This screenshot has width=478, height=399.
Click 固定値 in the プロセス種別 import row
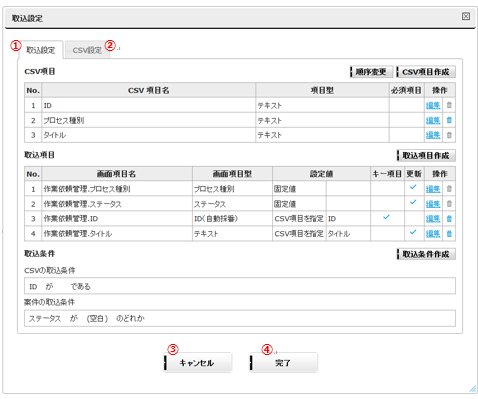[x=299, y=189]
